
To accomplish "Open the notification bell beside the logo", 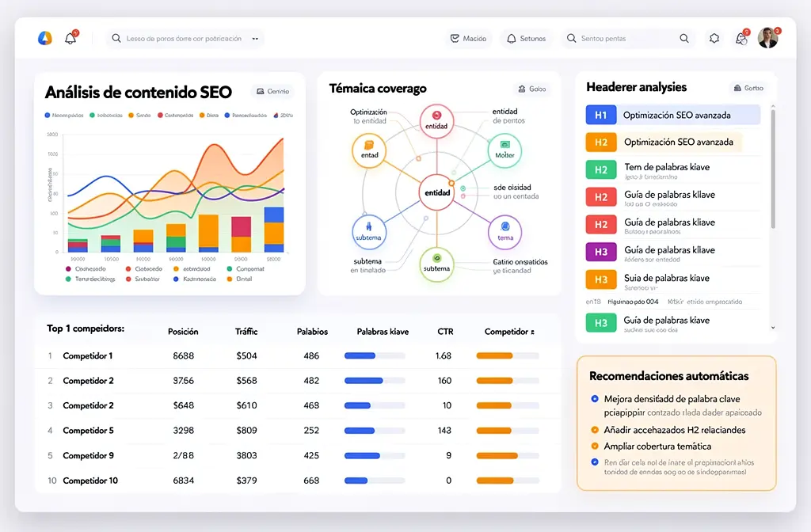I will pos(70,37).
